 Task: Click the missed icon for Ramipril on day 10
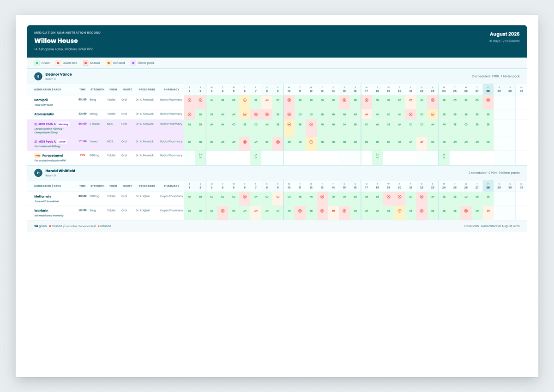tap(289, 100)
